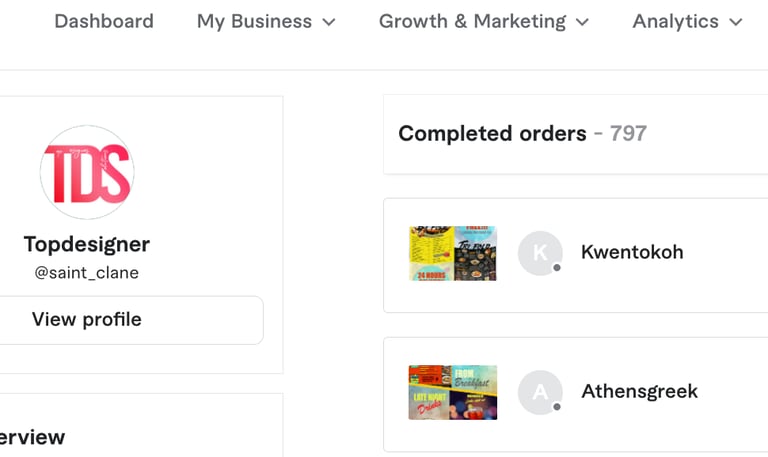Screen dimensions: 768x457
Task: Open the Kwentokoh order menu thumbnail
Action: [x=453, y=253]
